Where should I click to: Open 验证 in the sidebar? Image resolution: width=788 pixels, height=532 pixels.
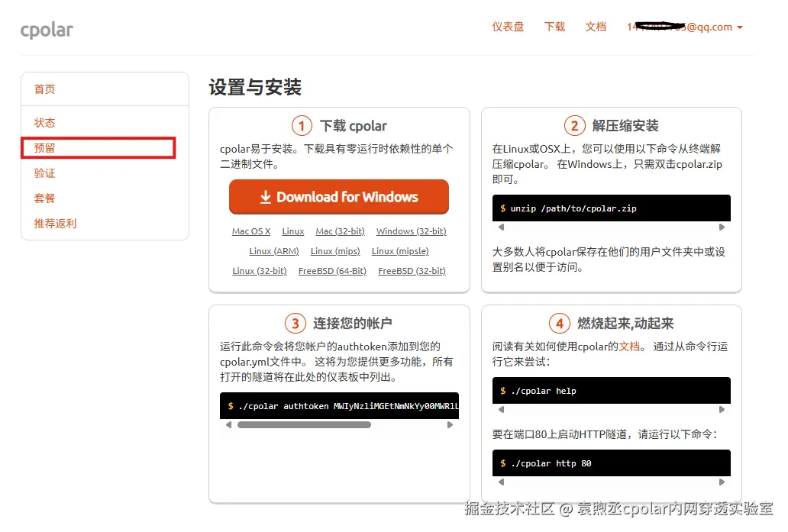pos(45,172)
